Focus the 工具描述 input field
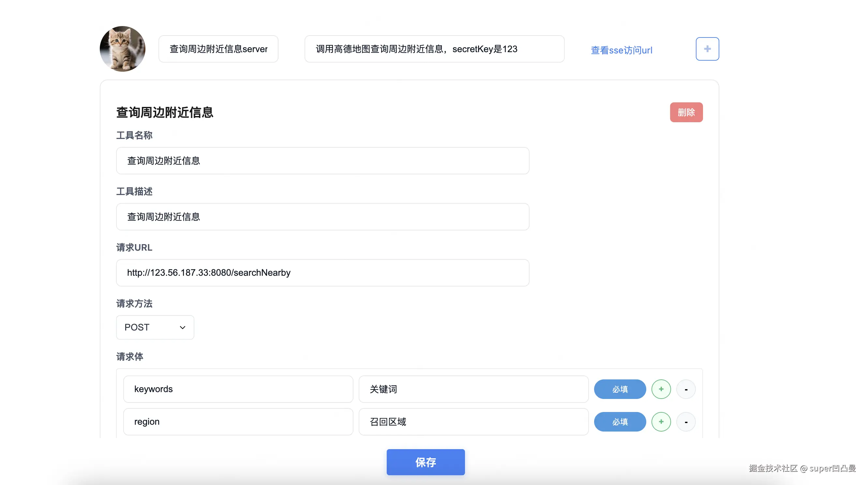 coord(322,216)
